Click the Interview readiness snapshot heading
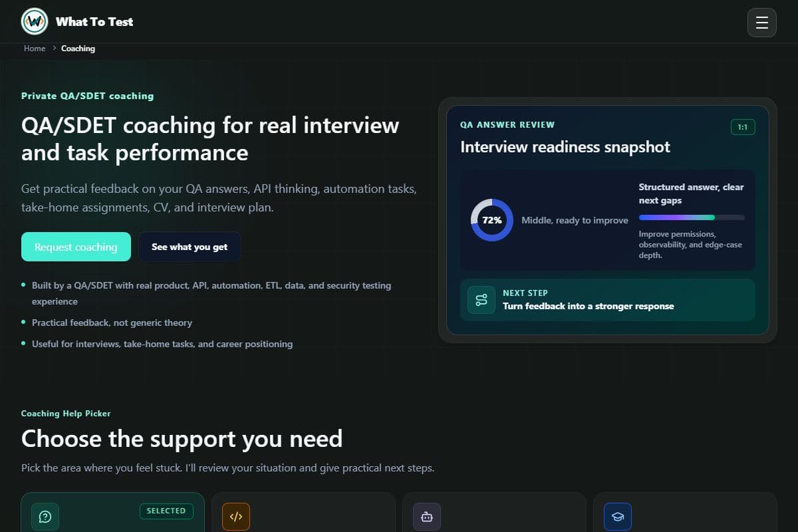This screenshot has width=798, height=532. point(565,147)
